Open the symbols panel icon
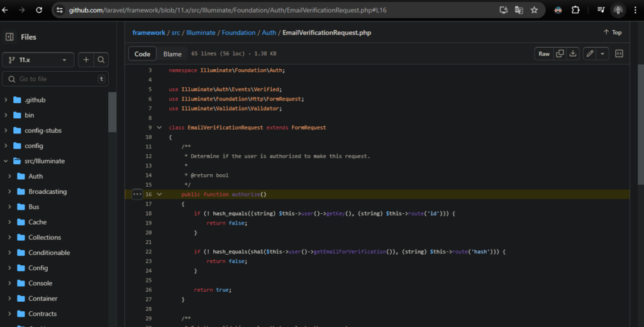The width and height of the screenshot is (644, 327). tap(619, 53)
